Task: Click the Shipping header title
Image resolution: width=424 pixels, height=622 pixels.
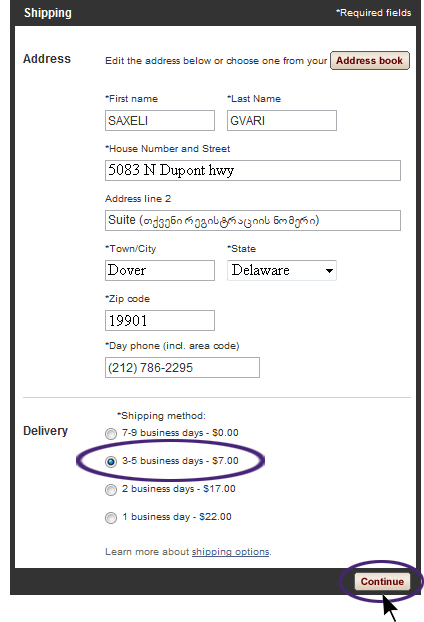Action: pyautogui.click(x=48, y=13)
